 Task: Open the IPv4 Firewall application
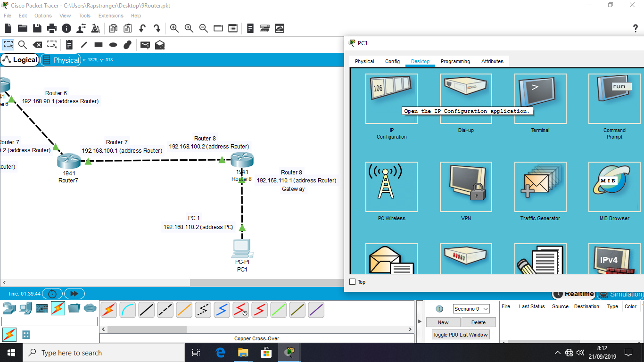614,259
